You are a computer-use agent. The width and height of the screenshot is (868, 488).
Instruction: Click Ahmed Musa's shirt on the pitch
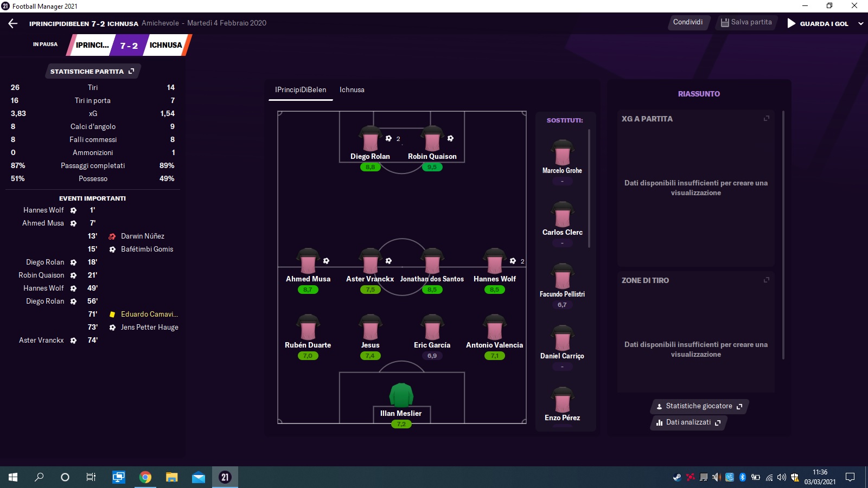[308, 261]
